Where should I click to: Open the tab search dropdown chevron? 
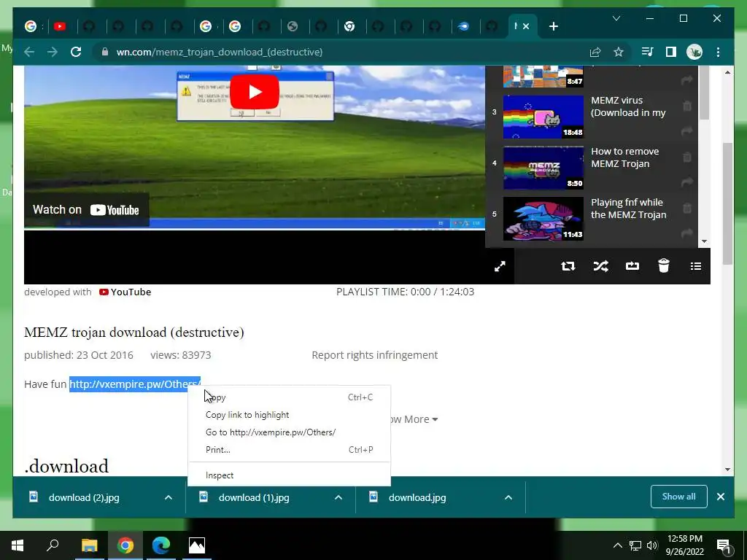click(616, 18)
